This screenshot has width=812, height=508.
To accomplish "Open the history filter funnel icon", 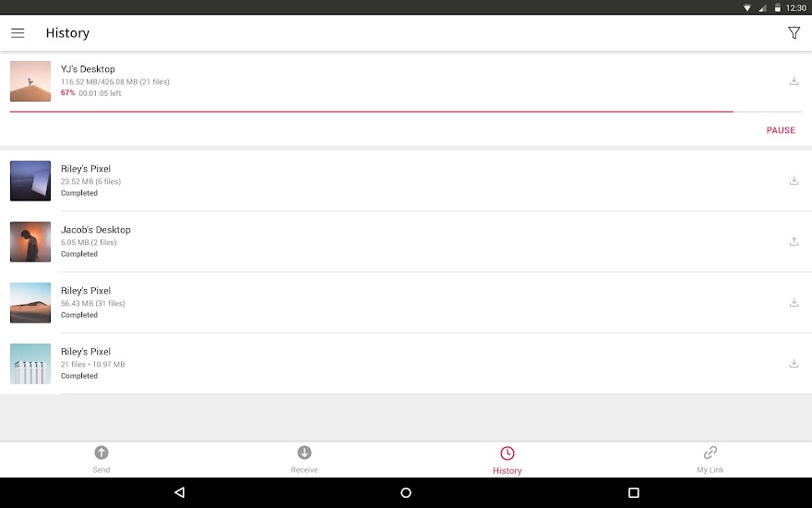I will point(794,33).
